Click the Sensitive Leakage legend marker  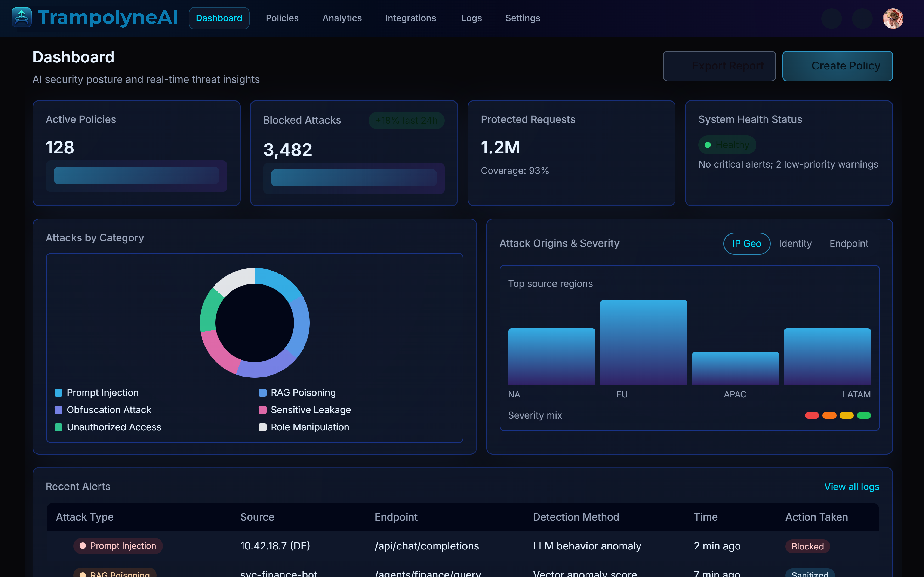coord(262,410)
